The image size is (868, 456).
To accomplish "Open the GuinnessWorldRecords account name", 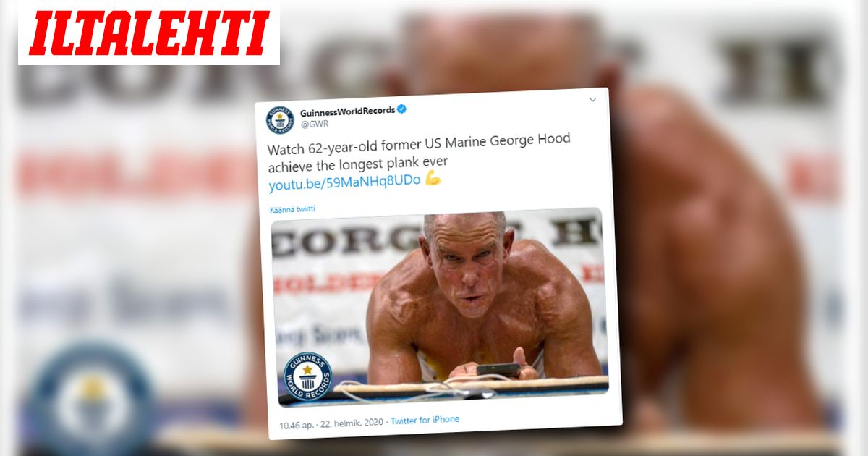I will pos(347,111).
